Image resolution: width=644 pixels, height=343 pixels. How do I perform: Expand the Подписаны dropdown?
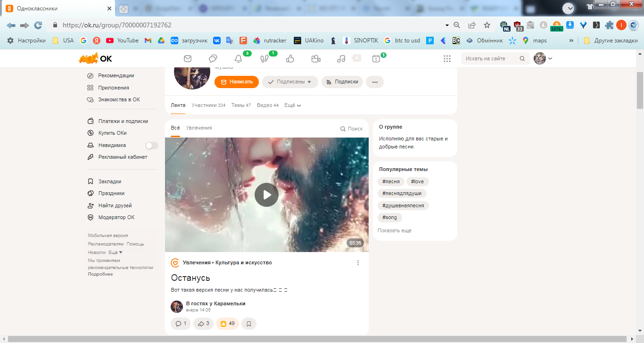tap(290, 82)
